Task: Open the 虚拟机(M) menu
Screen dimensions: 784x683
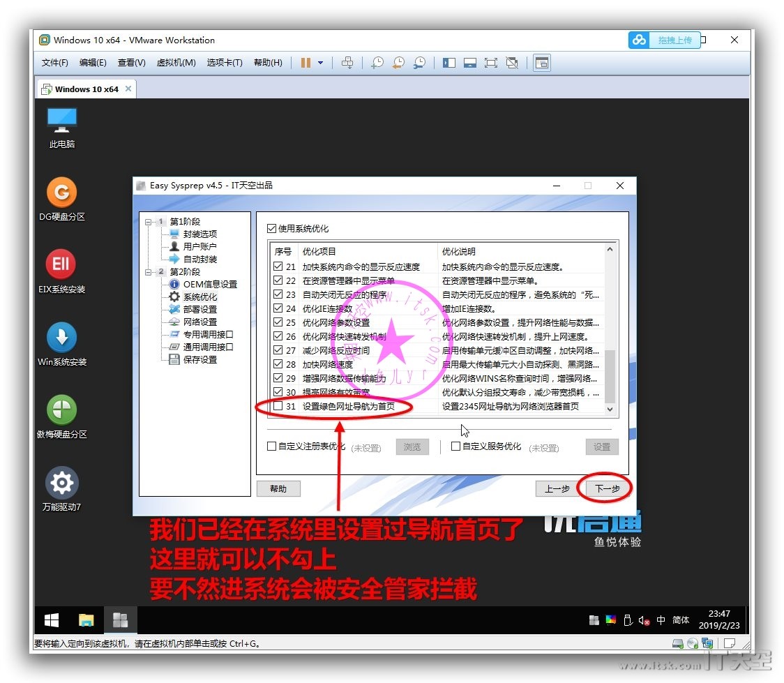Action: pos(176,63)
